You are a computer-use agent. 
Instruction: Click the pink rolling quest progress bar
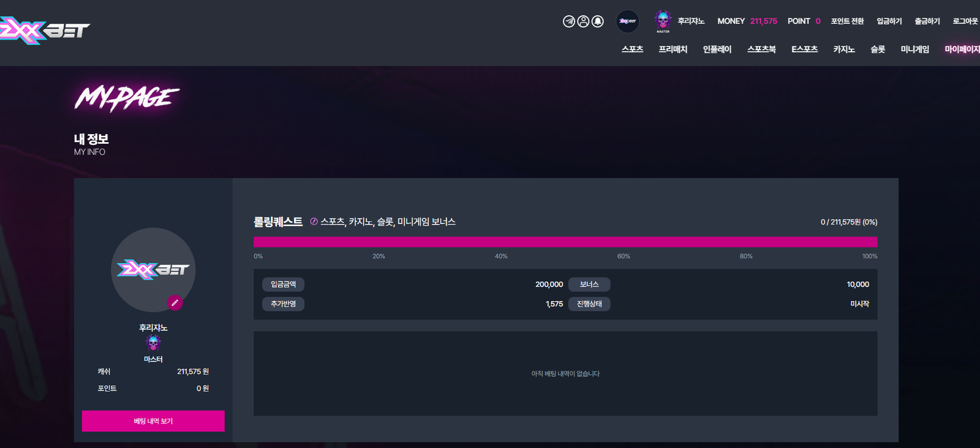[x=566, y=242]
